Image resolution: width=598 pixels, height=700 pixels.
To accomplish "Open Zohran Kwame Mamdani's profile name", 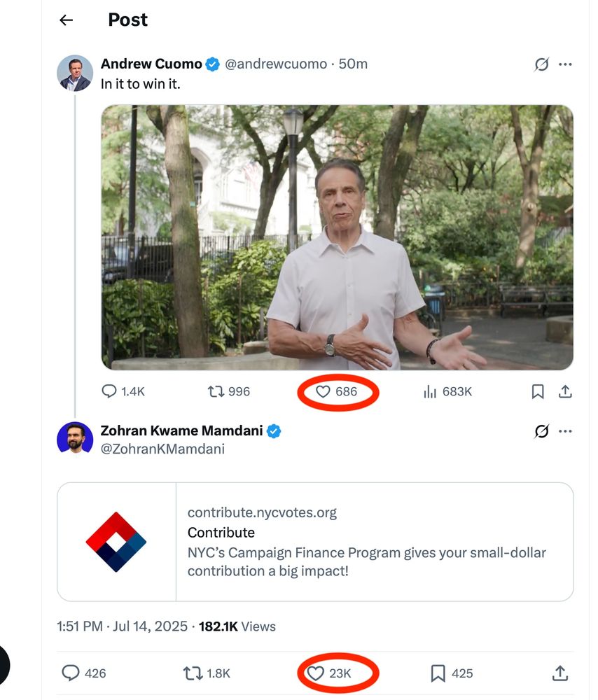I will tap(181, 430).
